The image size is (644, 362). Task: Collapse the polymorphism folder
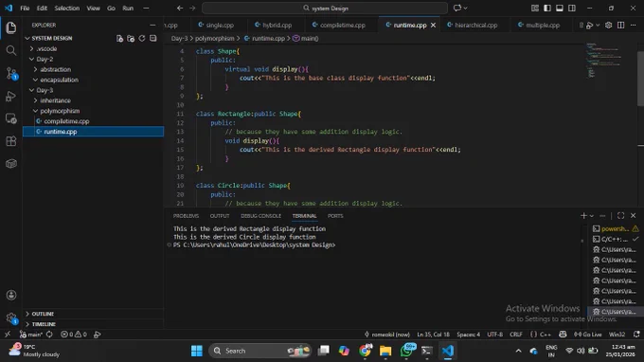93,111
